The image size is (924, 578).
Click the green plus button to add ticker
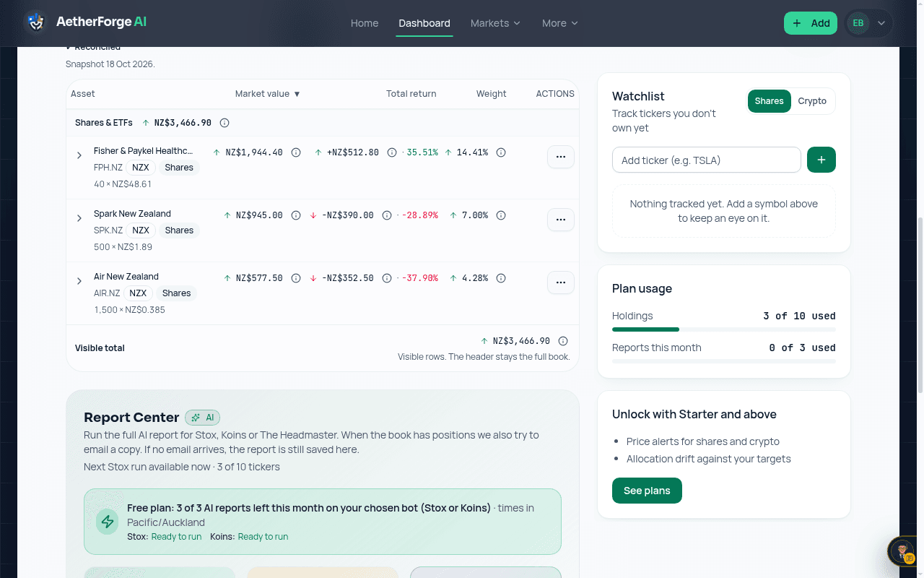(x=821, y=160)
